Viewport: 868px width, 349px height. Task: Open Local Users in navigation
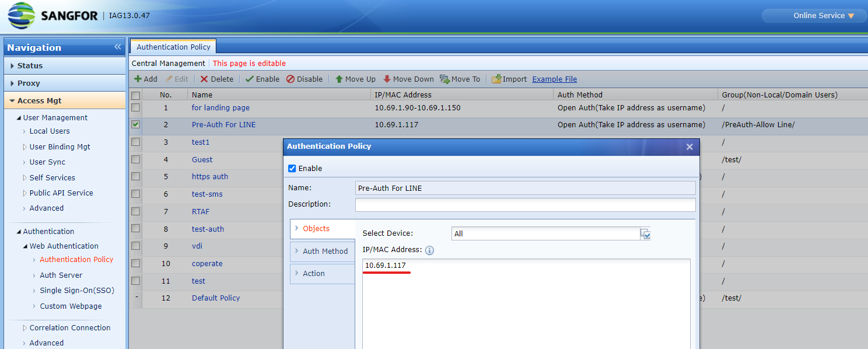tap(50, 131)
